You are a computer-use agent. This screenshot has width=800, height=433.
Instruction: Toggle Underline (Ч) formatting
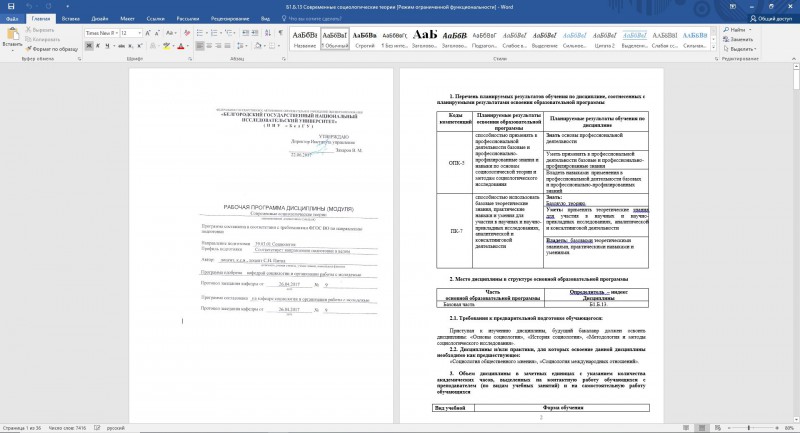click(x=108, y=46)
